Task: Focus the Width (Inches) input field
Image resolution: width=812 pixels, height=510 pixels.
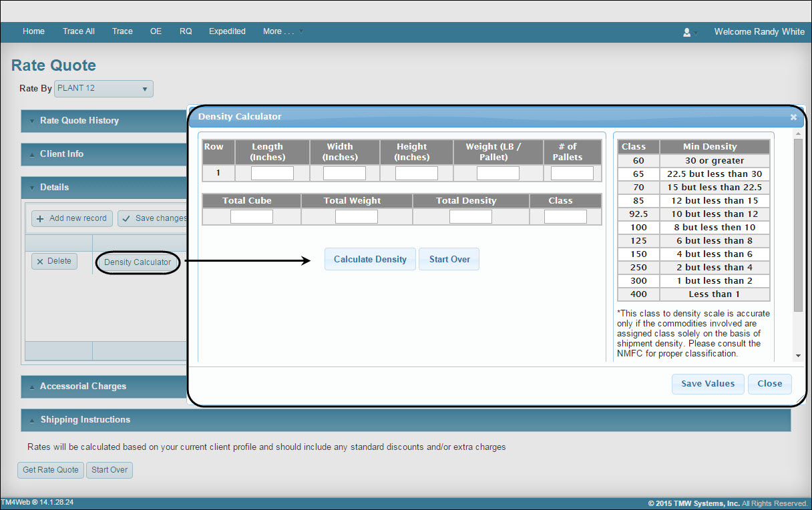Action: pyautogui.click(x=345, y=174)
